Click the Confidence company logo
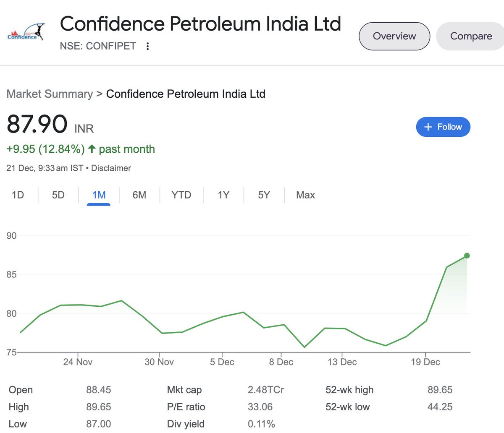 pyautogui.click(x=26, y=33)
